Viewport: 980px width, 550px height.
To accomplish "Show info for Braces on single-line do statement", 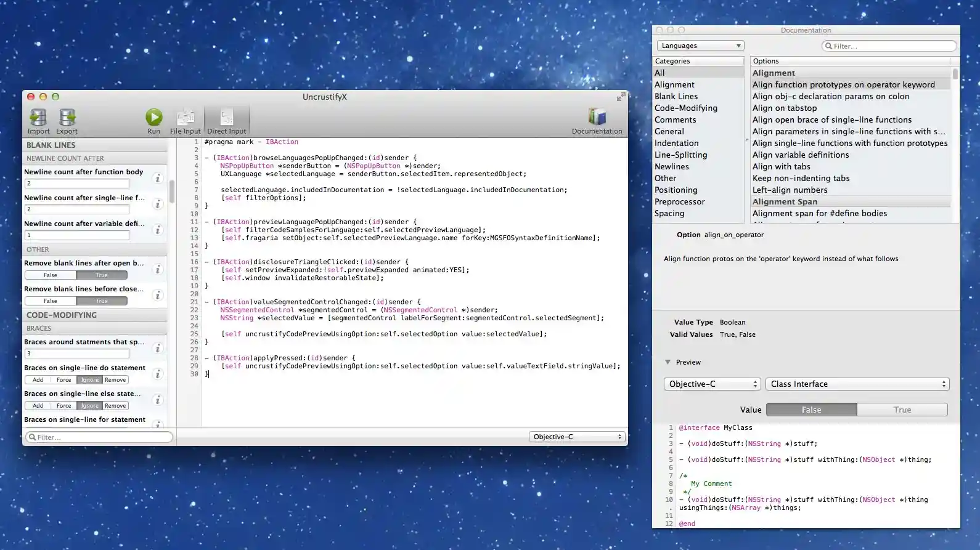I will click(158, 374).
